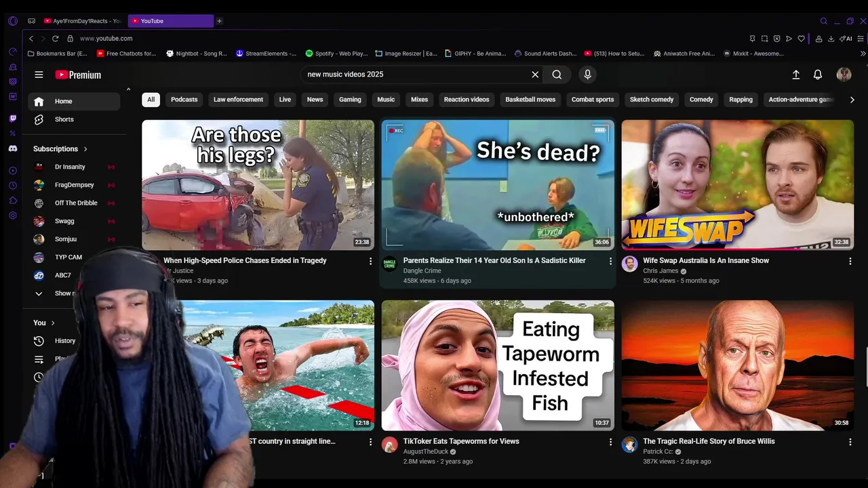Open the notifications bell
The width and height of the screenshot is (868, 488).
pyautogui.click(x=818, y=75)
